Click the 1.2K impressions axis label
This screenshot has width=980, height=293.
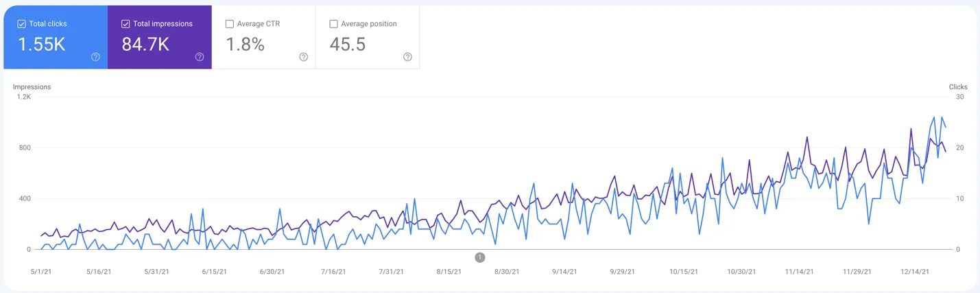point(24,97)
